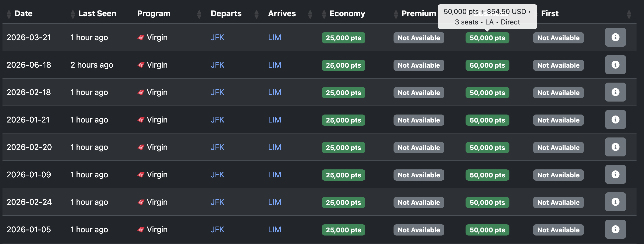Sort by Last Seen column header
644x244 pixels.
coord(97,13)
